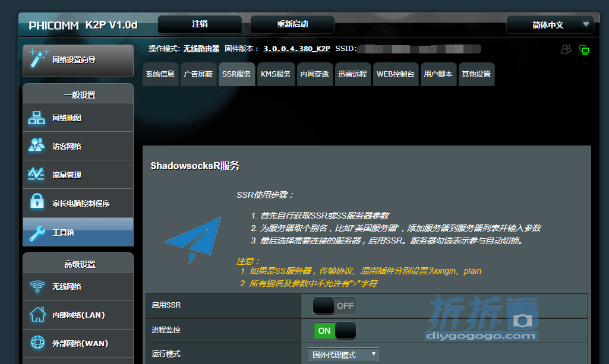The image size is (609, 364).
Task: Select 无线网络 in the sidebar
Action: [78, 286]
